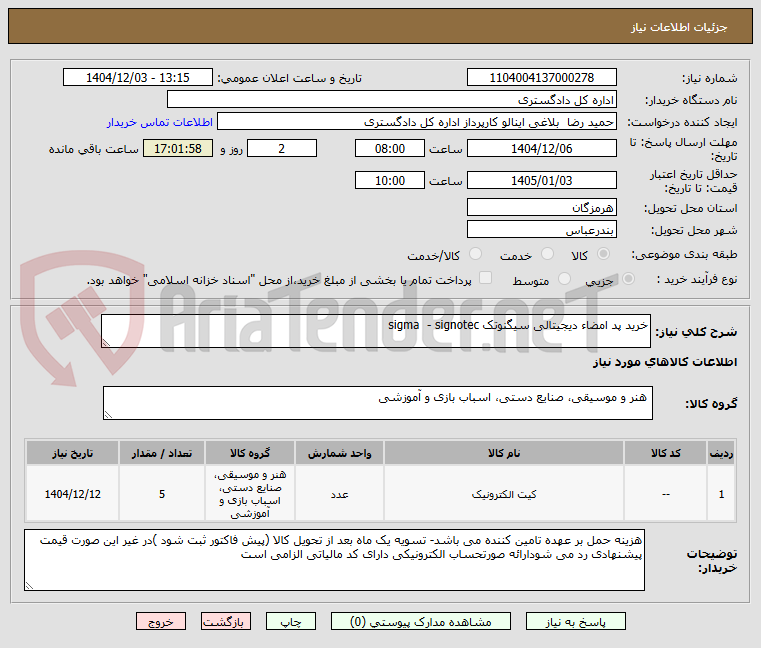Screen dimensions: 761x648
Task: Click the تعداد / مقدار column header
Action: tap(162, 453)
